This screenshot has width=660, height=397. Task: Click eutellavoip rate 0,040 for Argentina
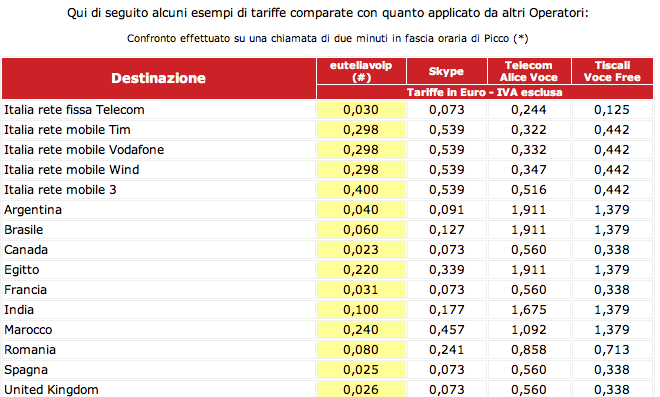[x=361, y=210]
